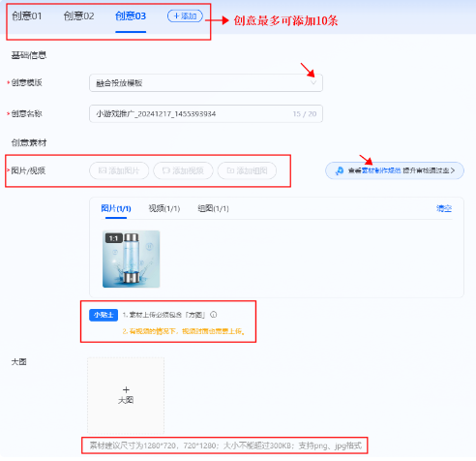Open the 素材制作规范 link
The height and width of the screenshot is (461, 476).
tap(381, 170)
